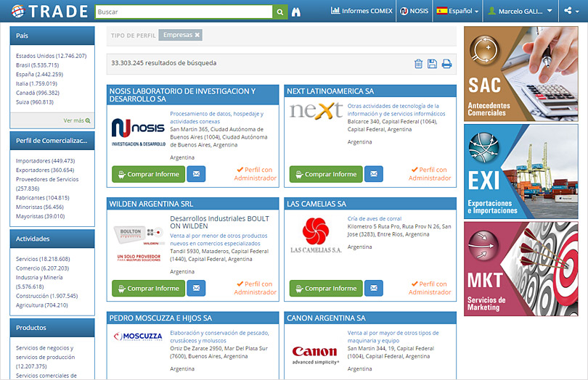Open CANON ARGENTINA SA title
The height and width of the screenshot is (380, 588).
tap(326, 318)
